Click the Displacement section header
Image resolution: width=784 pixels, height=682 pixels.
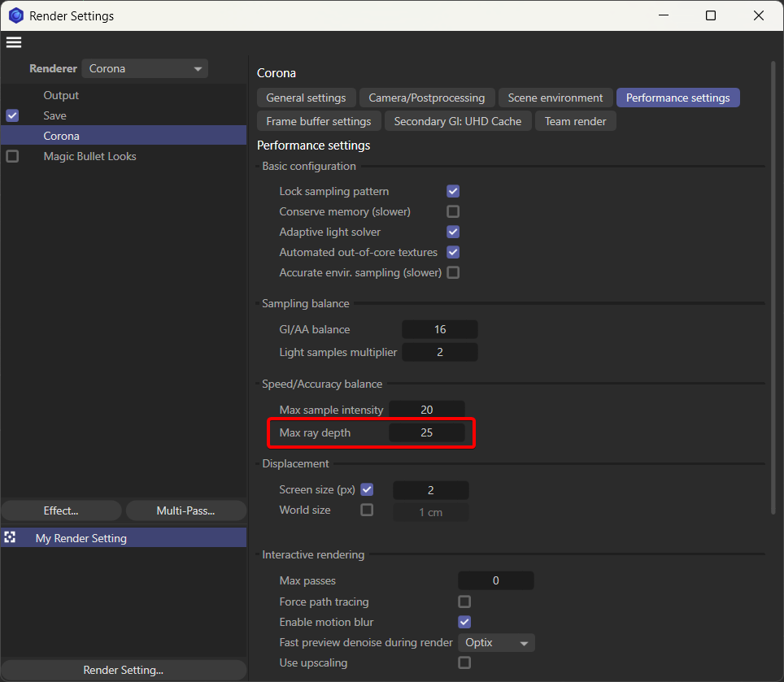pyautogui.click(x=295, y=464)
